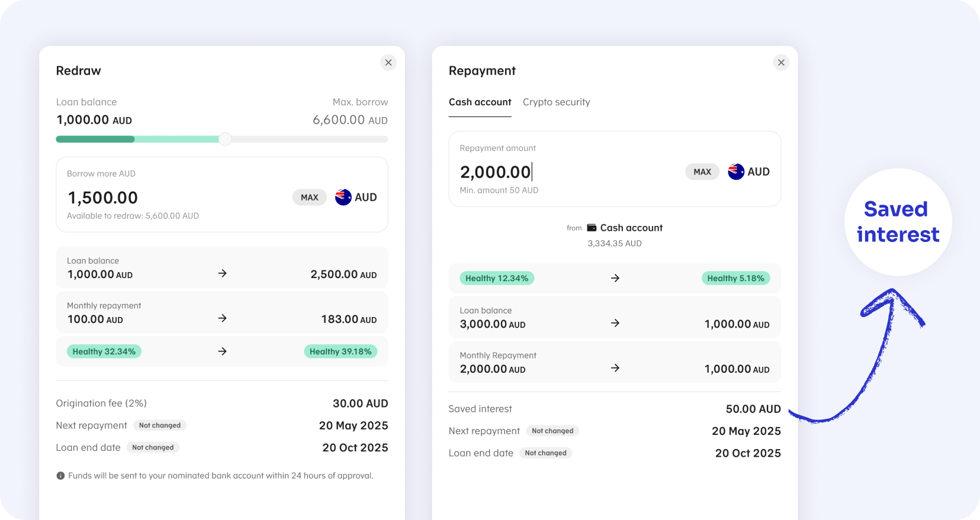Select the Cash account tab
Image resolution: width=980 pixels, height=520 pixels.
pos(480,102)
